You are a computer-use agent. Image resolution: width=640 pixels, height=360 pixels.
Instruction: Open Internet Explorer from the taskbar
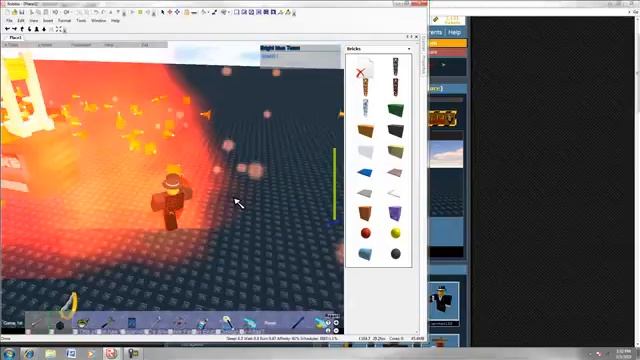tap(29, 353)
